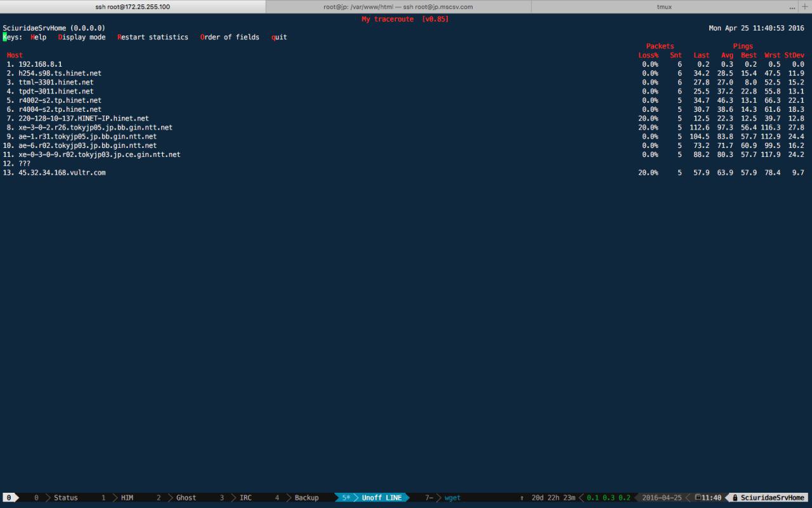Select tmux window 7 wget

(443, 498)
